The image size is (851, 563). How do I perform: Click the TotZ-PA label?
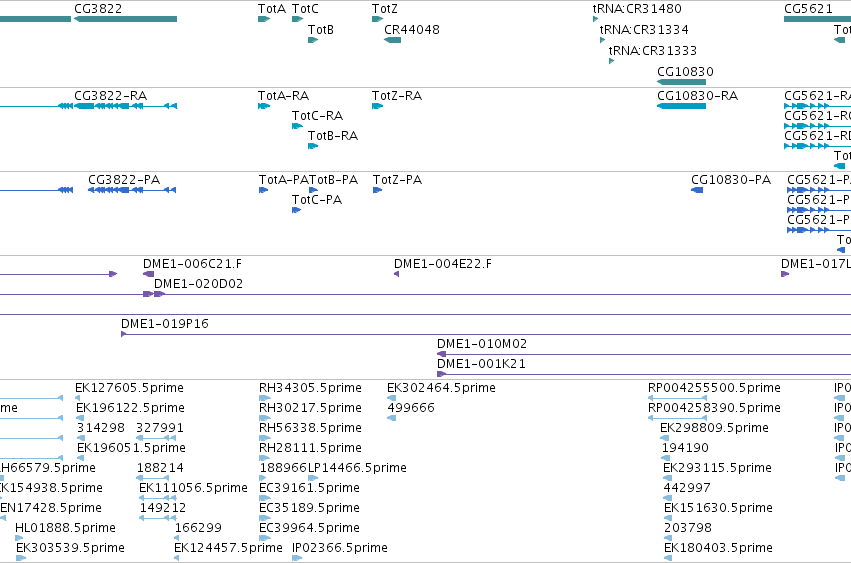(x=397, y=180)
